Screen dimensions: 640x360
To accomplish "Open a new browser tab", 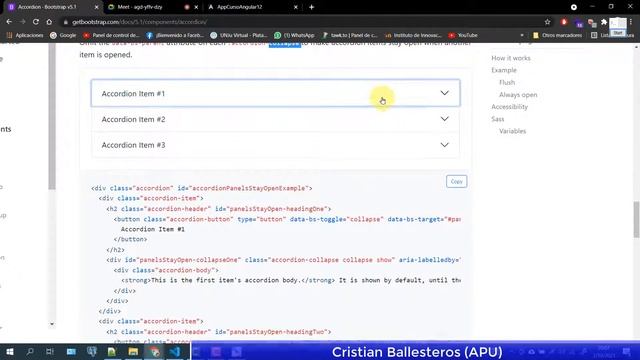I will 311,7.
